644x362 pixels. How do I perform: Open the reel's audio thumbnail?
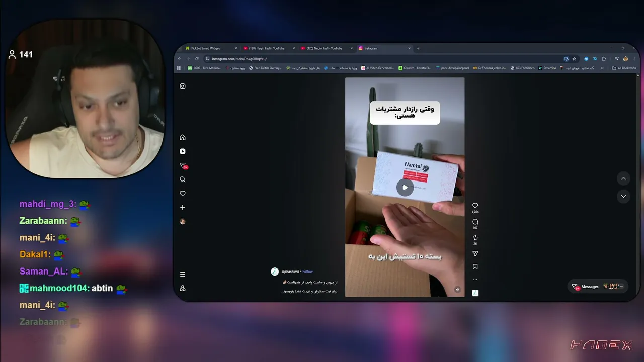tap(475, 293)
